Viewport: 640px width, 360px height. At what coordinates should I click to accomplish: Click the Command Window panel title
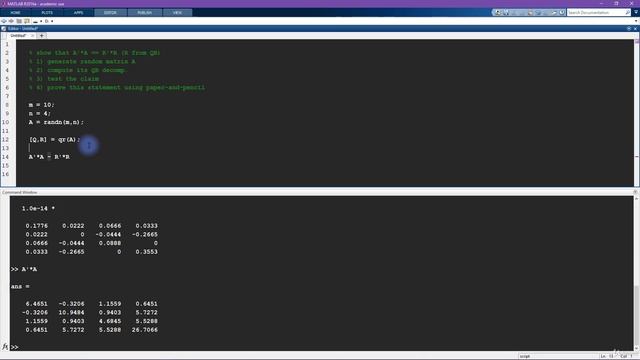pyautogui.click(x=20, y=192)
